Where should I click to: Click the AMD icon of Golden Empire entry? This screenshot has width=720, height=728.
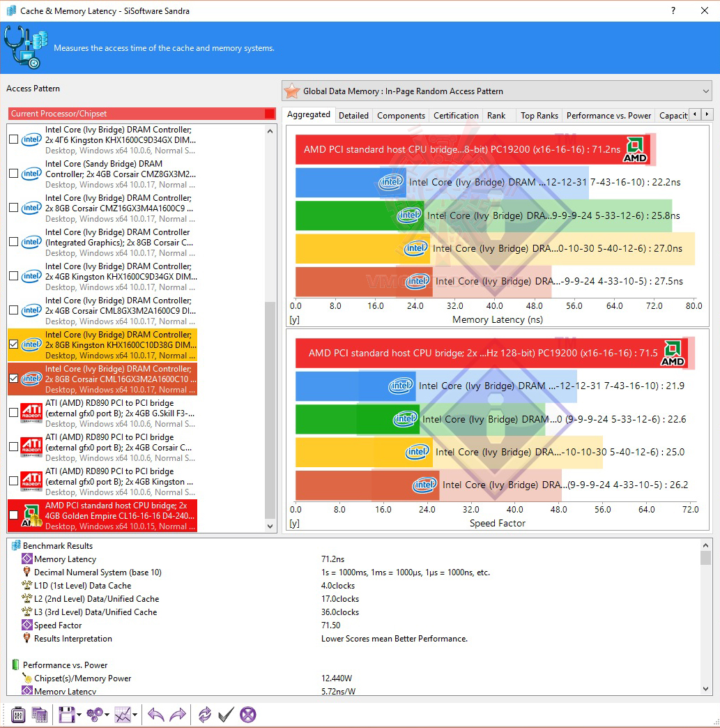coord(31,516)
